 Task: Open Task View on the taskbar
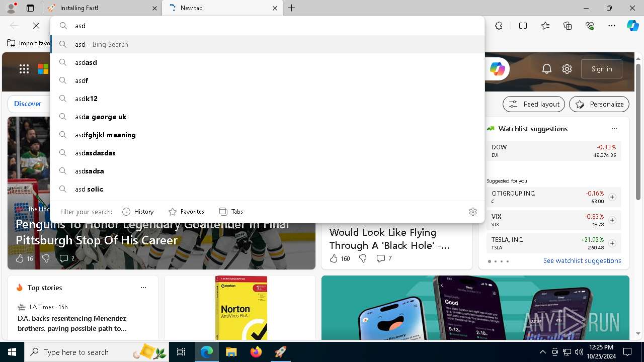pyautogui.click(x=181, y=352)
